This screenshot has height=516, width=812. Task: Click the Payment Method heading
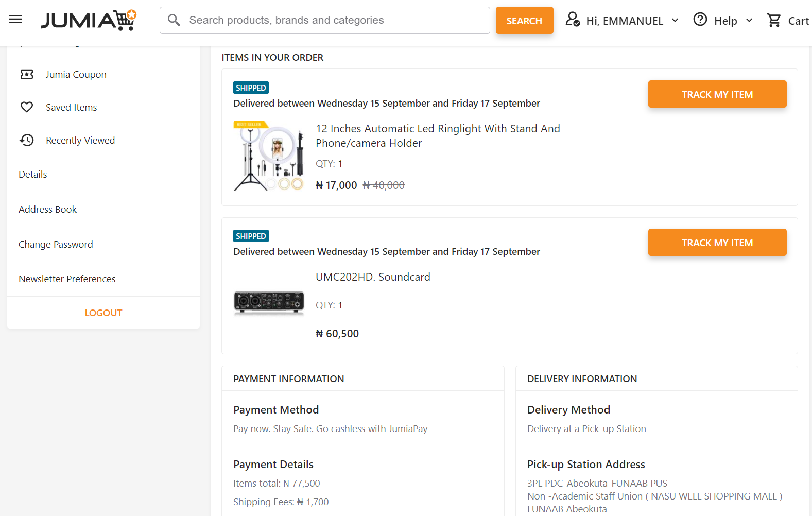tap(276, 410)
